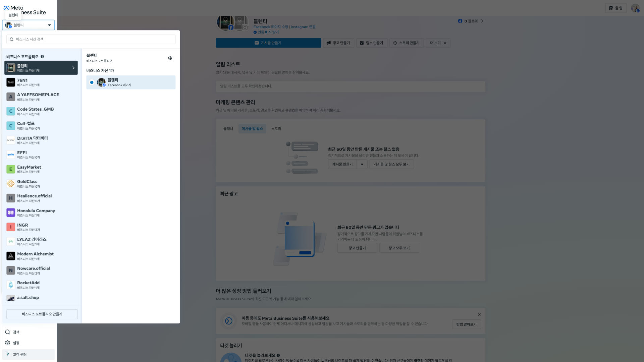Click the INGR red avatar icon

coord(11,227)
